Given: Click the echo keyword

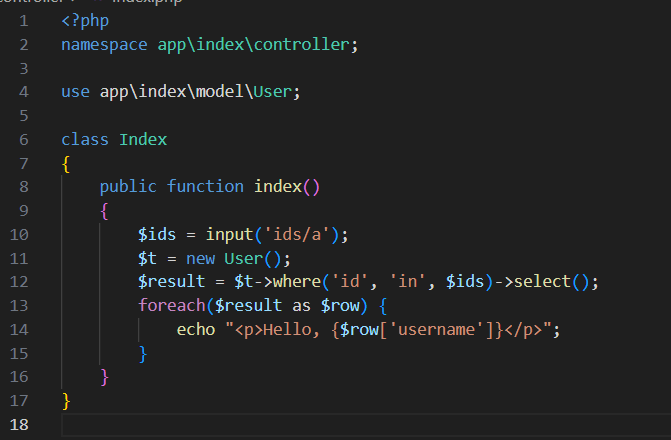Looking at the screenshot, I should [x=196, y=330].
